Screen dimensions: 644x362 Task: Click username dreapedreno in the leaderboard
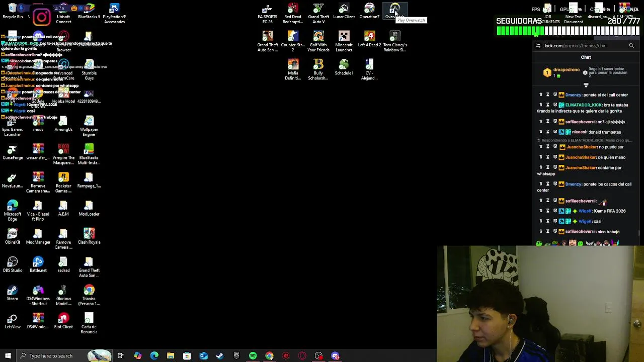pos(566,70)
